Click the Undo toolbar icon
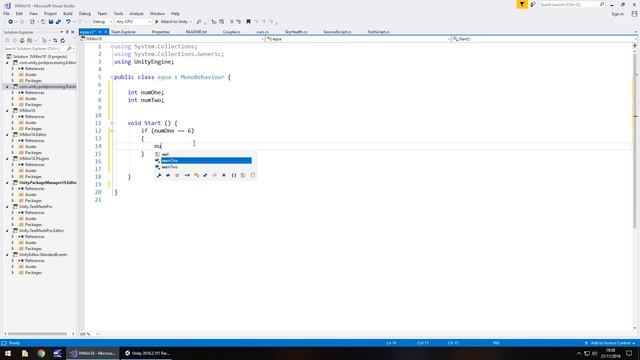The image size is (640, 360). (68, 22)
